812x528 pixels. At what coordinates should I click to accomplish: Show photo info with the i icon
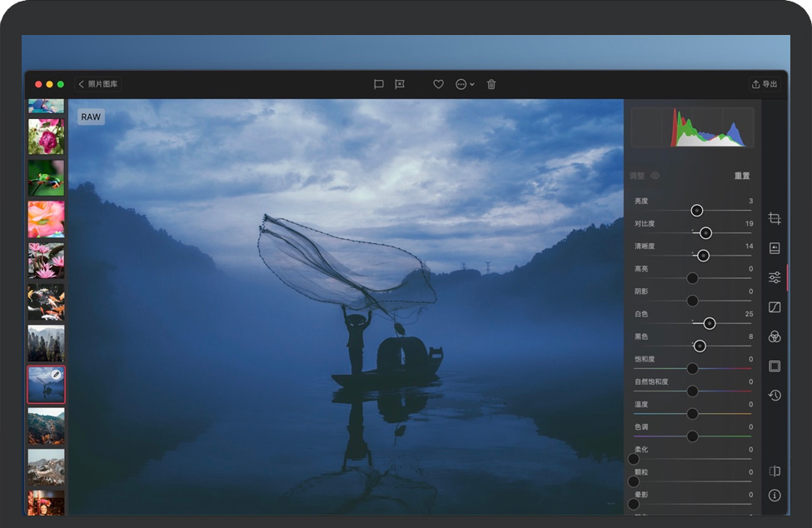point(775,496)
